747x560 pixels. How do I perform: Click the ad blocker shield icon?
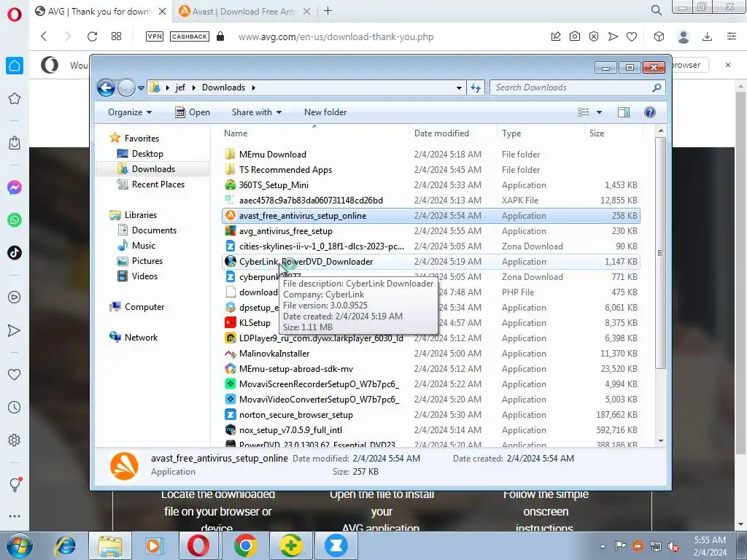click(x=594, y=36)
